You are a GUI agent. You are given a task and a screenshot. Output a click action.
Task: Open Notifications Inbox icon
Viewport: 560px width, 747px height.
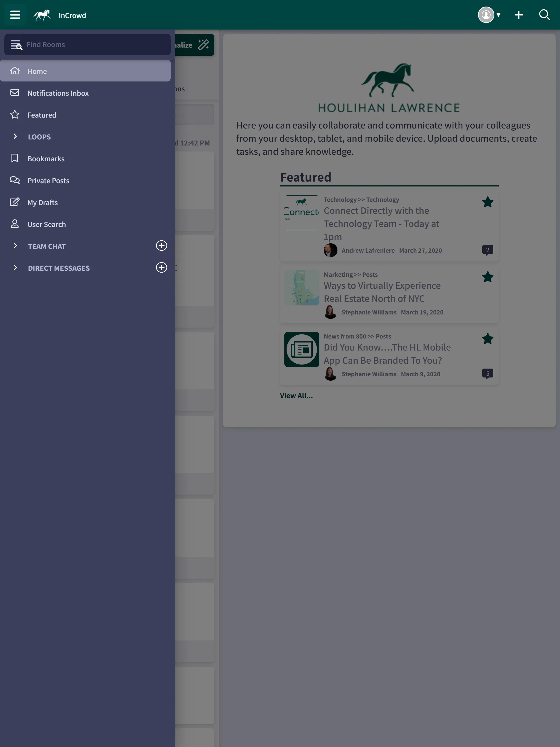click(x=15, y=93)
